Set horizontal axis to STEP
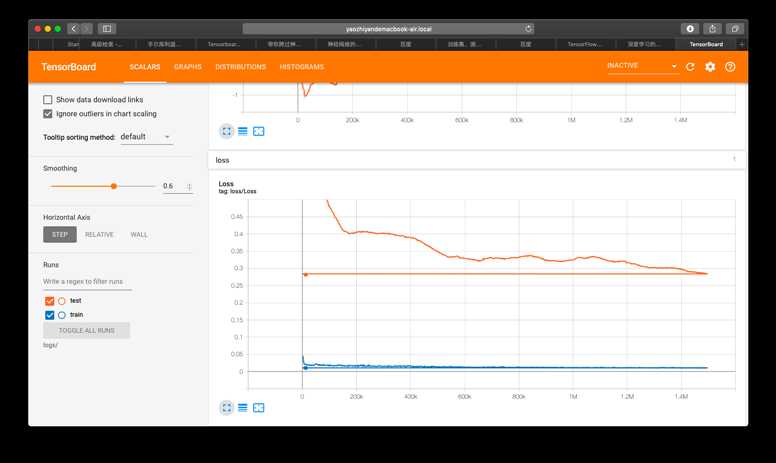Screen dimensions: 776x463 tap(60, 234)
